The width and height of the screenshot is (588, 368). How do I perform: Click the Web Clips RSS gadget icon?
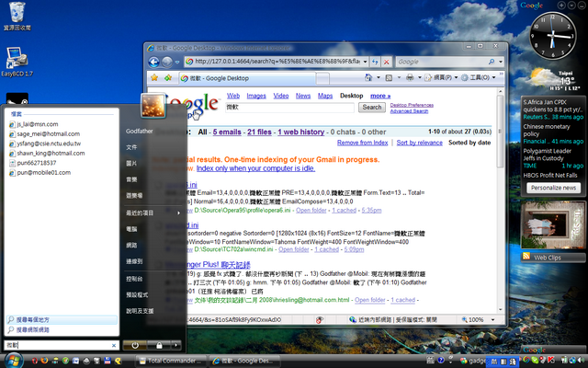(x=526, y=257)
